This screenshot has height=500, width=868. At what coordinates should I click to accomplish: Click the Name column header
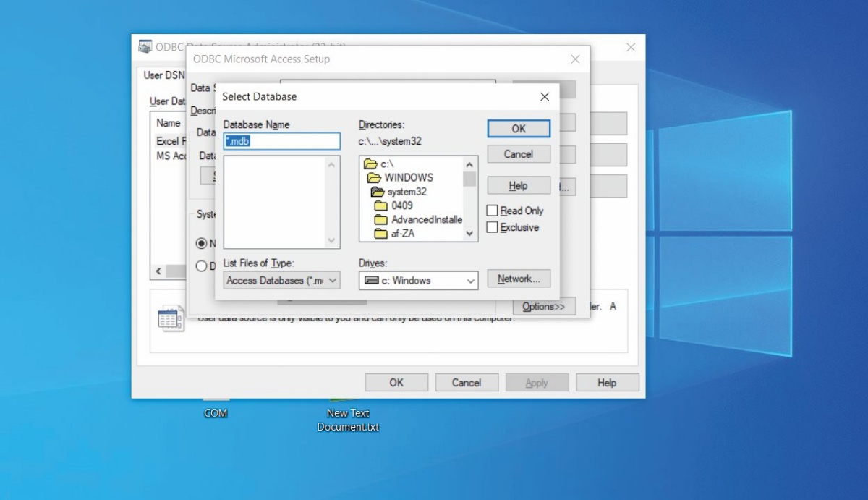pos(169,123)
